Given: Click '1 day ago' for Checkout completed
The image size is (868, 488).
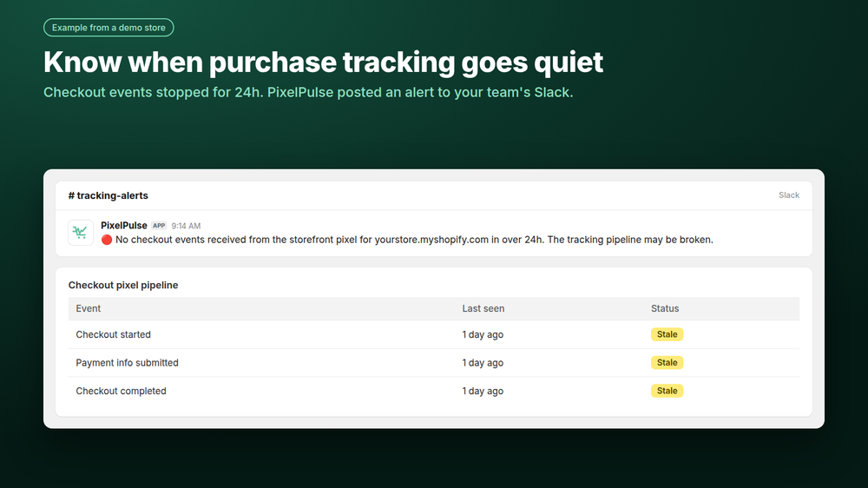Looking at the screenshot, I should coord(483,391).
